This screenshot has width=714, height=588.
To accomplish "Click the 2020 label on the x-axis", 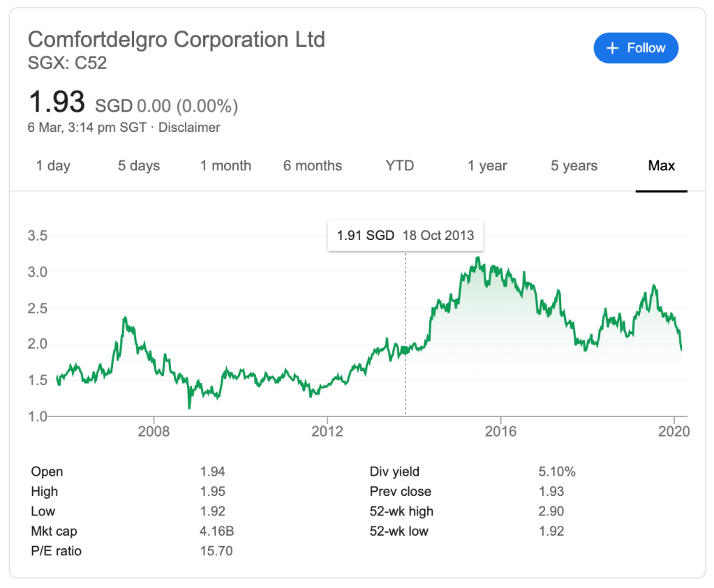I will pyautogui.click(x=674, y=432).
